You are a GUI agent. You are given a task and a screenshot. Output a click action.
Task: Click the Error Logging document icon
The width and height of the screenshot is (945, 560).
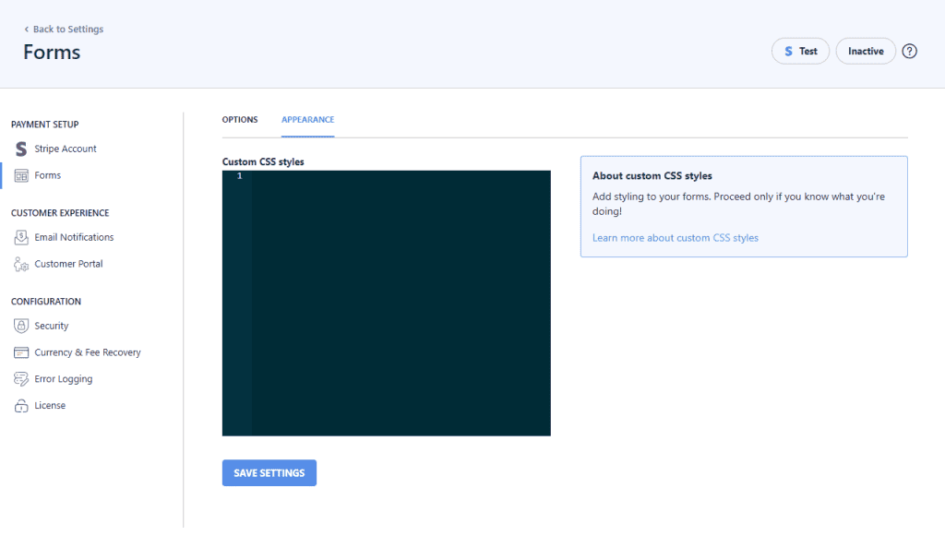click(20, 378)
